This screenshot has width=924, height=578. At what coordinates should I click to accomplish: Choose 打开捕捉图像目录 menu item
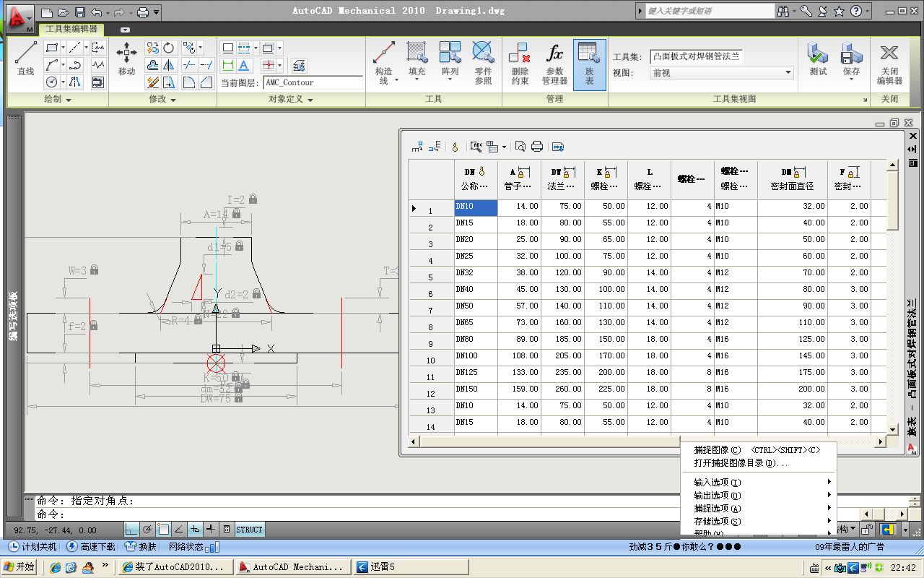click(x=758, y=463)
